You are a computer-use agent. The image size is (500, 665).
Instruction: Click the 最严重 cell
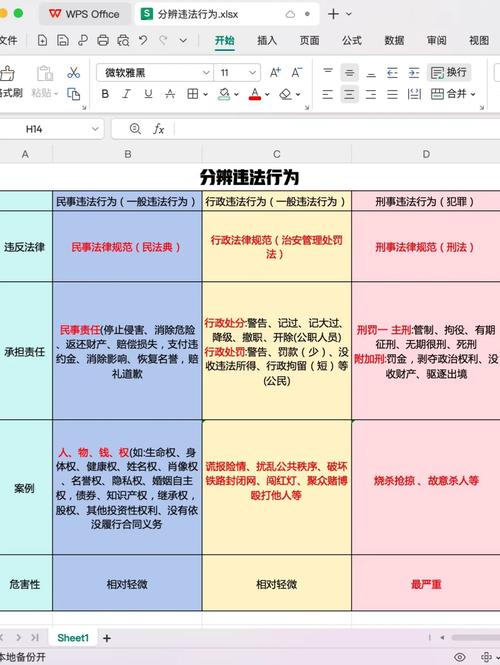click(x=426, y=584)
